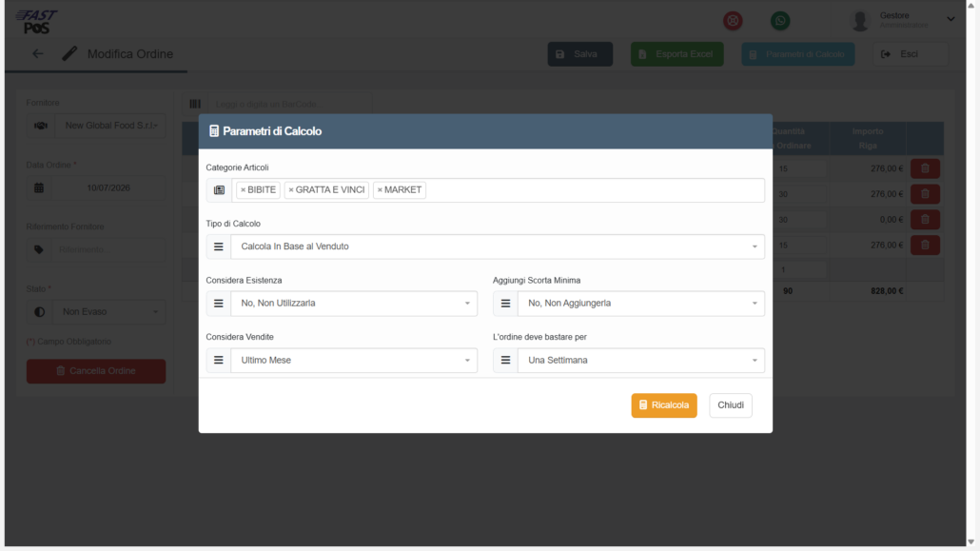Viewport: 980px width, 551px height.
Task: Click the barcode entry field
Action: (x=289, y=104)
